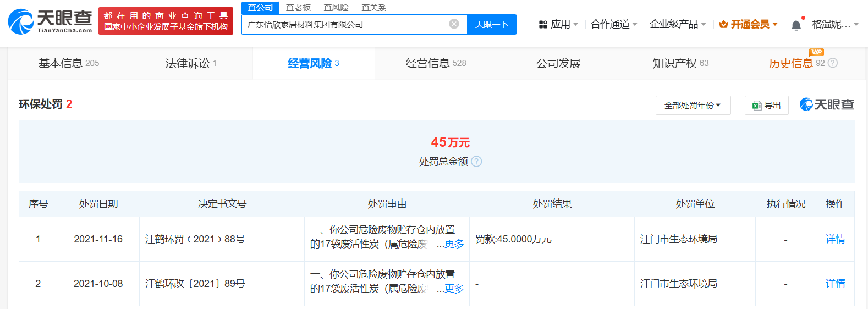Open the red promotional banner
The image size is (868, 309).
tap(166, 21)
